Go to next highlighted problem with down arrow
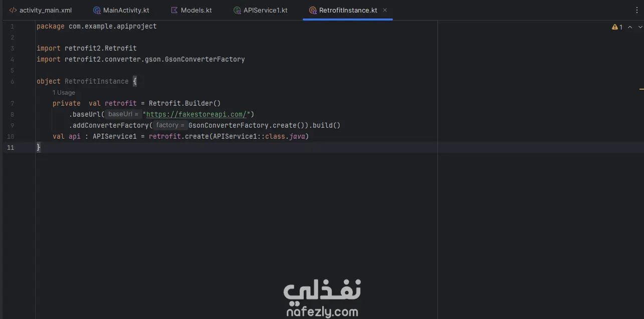644x319 pixels. point(640,27)
